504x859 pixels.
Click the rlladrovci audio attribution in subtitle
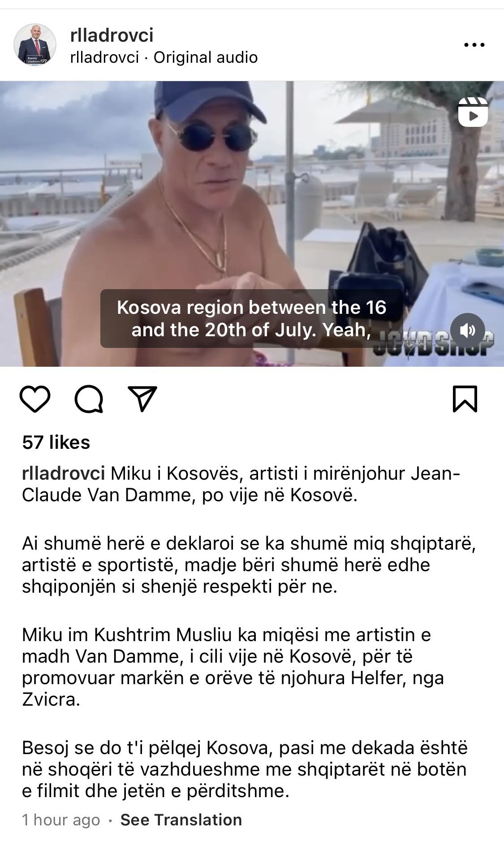[x=104, y=57]
